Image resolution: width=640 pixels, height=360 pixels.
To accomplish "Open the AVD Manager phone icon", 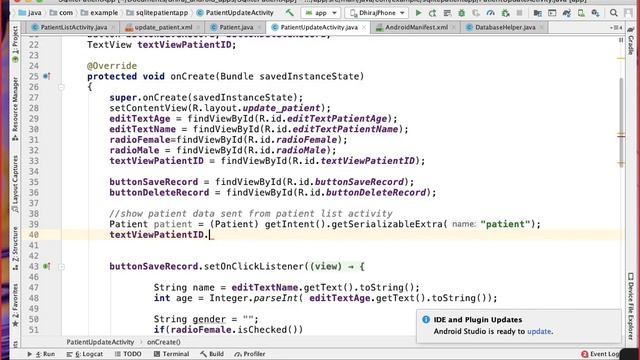I will point(581,13).
